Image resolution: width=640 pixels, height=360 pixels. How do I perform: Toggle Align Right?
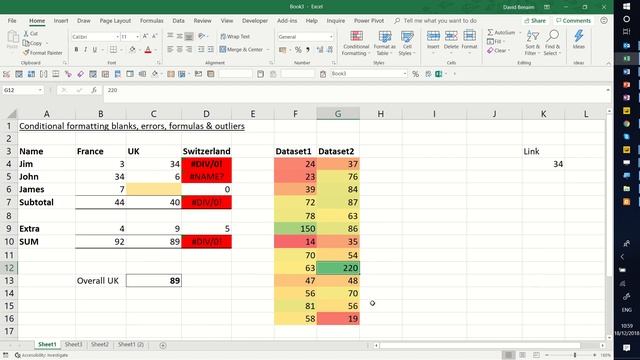click(189, 49)
